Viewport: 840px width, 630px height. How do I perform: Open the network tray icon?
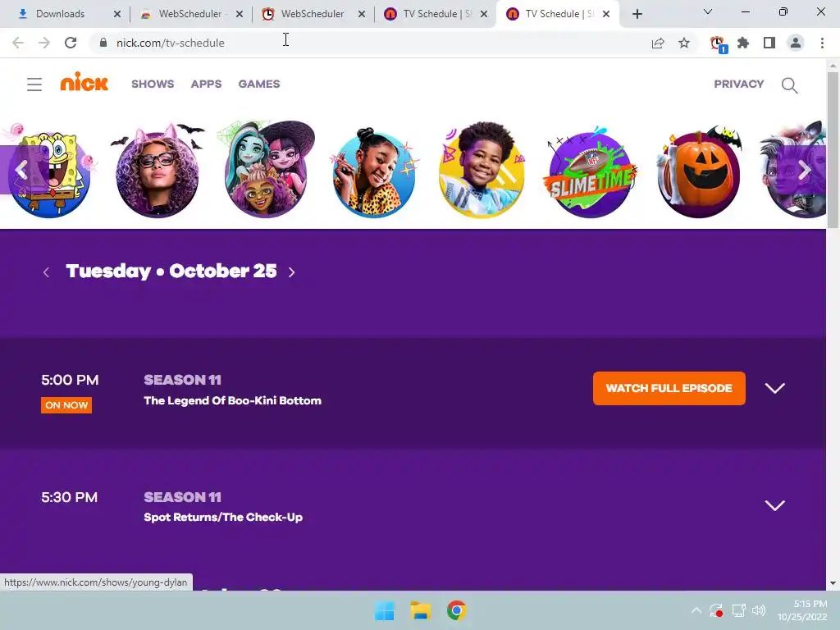[x=739, y=610]
